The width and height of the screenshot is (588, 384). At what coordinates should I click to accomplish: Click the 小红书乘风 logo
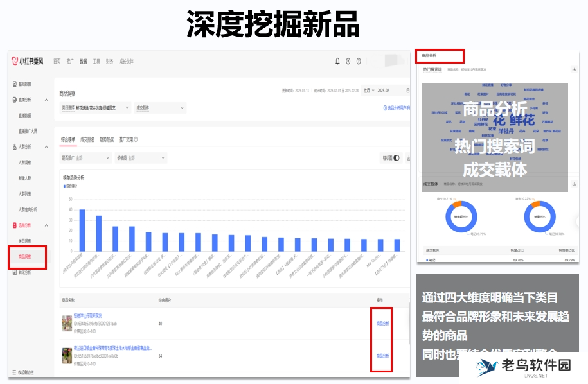28,61
